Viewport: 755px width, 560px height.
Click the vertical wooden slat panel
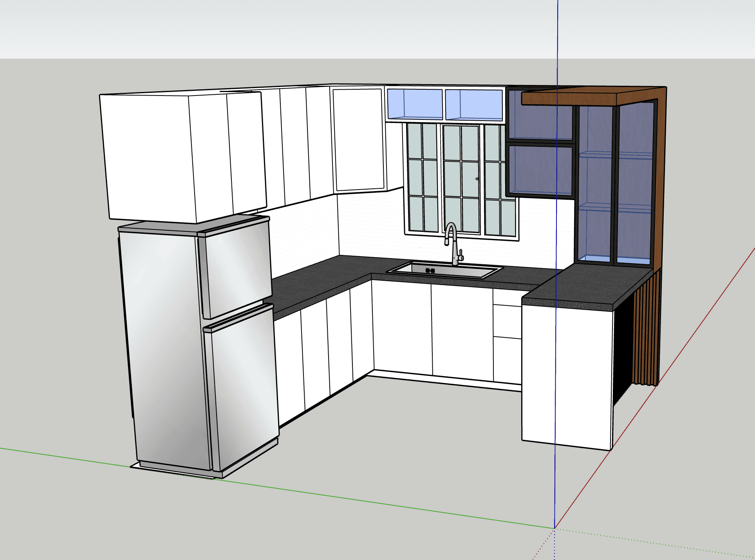[645, 333]
